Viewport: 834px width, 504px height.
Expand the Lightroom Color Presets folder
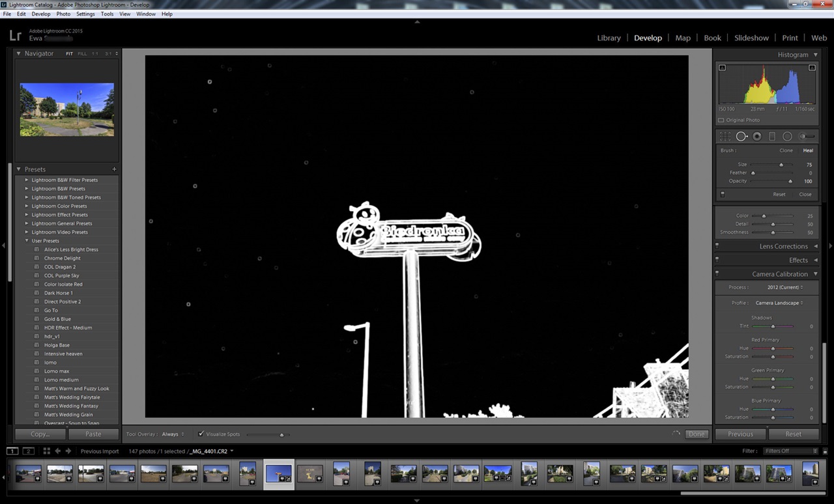coord(27,206)
